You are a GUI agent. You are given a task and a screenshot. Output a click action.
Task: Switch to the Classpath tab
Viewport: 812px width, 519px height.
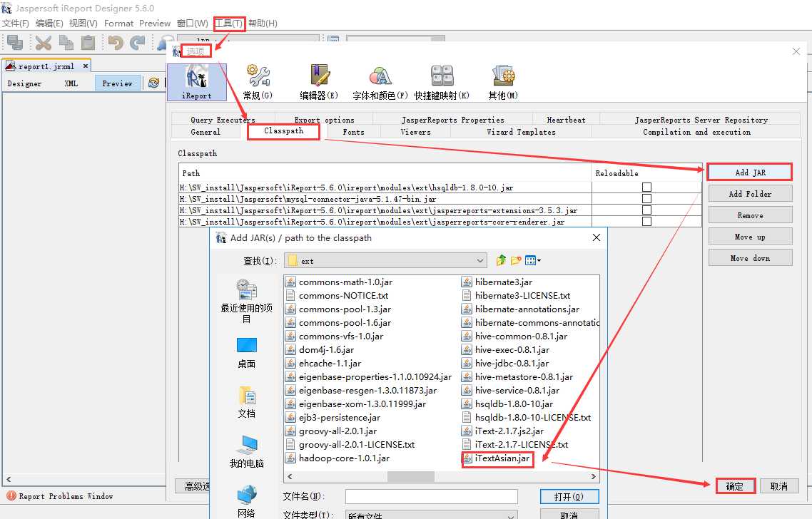284,131
